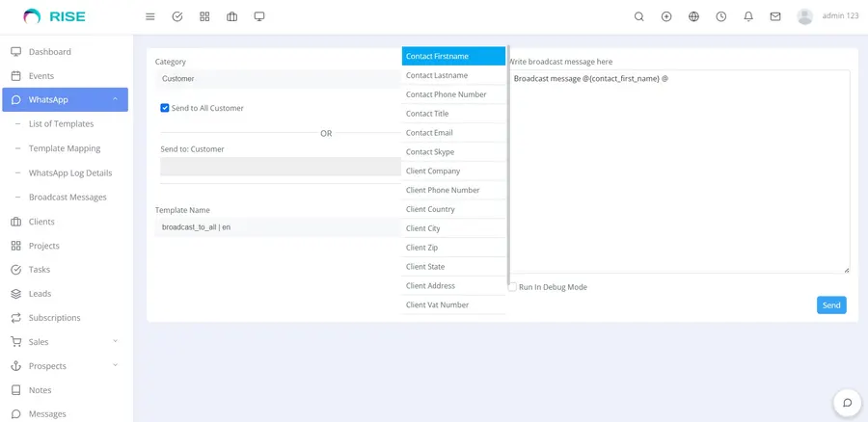
Task: Click Prospects anchor icon in sidebar
Action: 16,365
